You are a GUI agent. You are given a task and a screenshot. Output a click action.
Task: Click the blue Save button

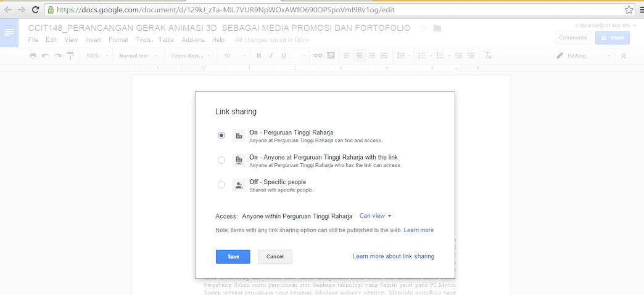pos(233,256)
